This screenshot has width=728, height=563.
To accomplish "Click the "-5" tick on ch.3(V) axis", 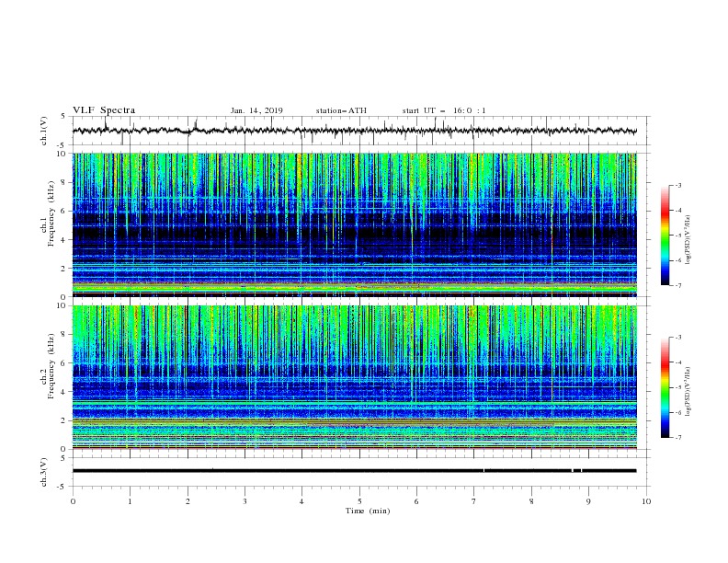I will click(63, 487).
